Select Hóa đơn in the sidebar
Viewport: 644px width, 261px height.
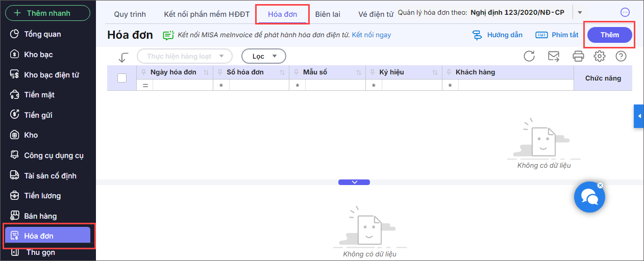click(x=47, y=236)
